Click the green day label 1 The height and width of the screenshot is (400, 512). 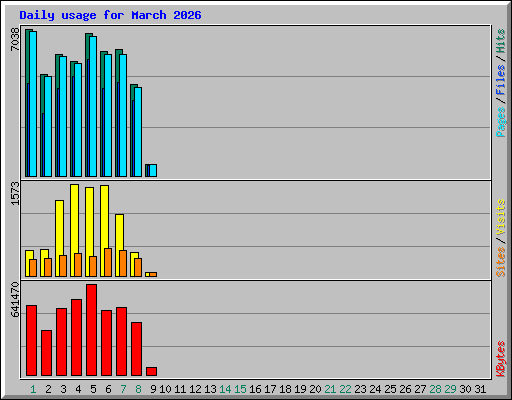(x=33, y=389)
